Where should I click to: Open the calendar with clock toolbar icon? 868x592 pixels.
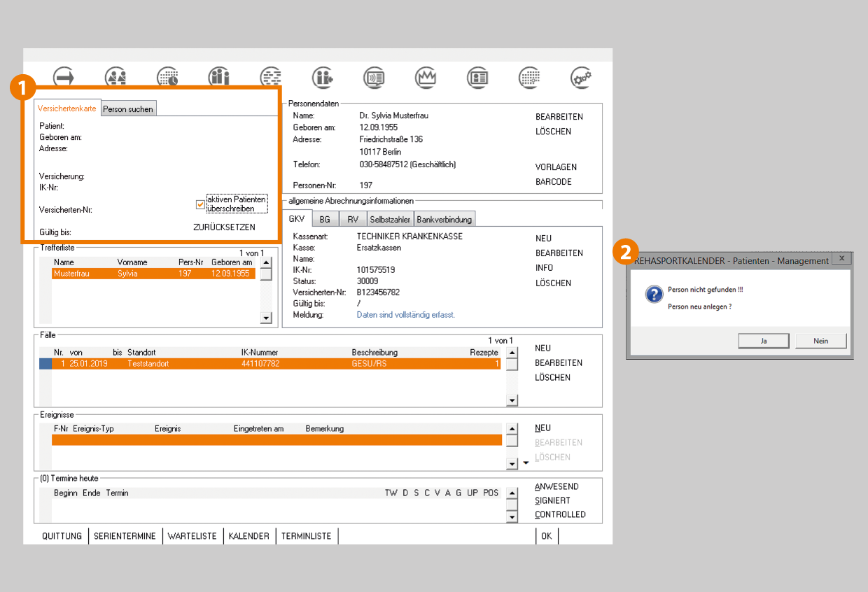[167, 77]
